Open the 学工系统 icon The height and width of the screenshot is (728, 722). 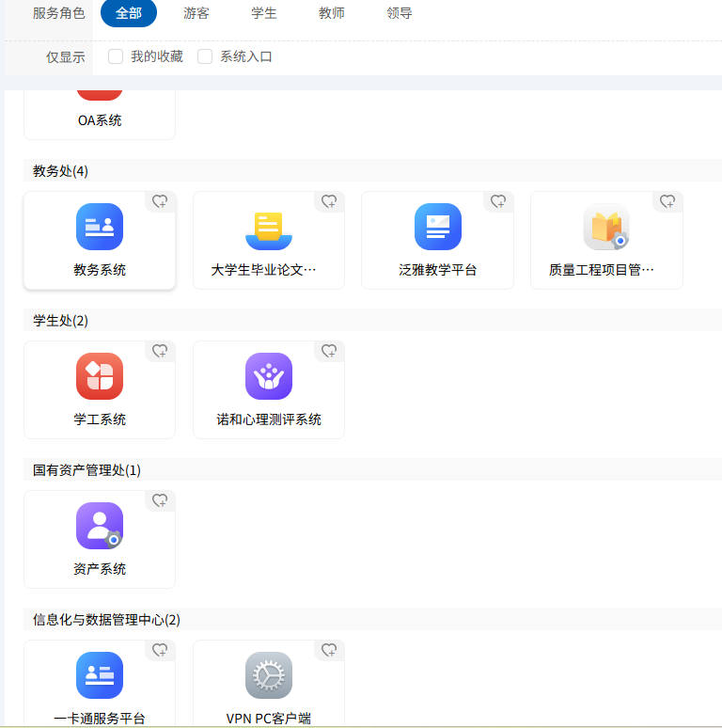click(100, 376)
